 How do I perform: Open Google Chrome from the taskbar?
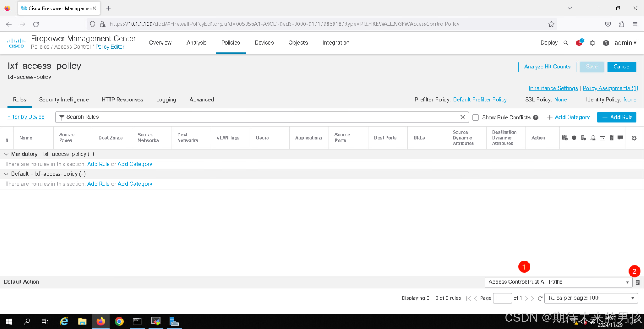[x=119, y=321]
